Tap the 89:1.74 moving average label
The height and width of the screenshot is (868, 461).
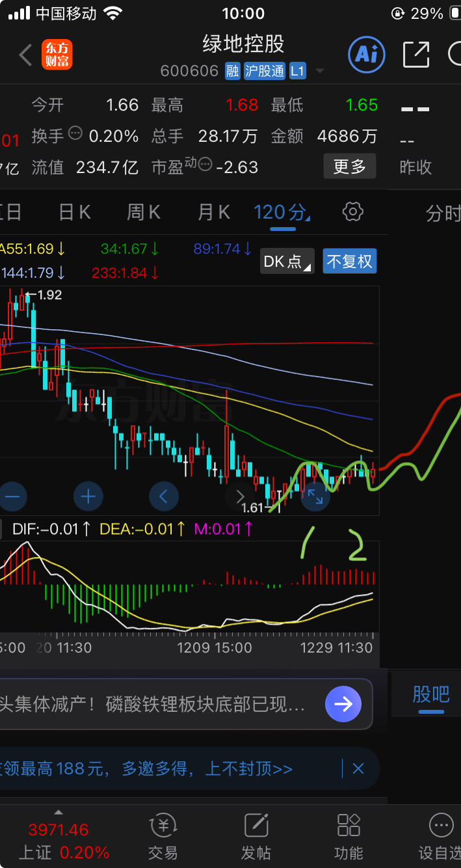coord(222,249)
